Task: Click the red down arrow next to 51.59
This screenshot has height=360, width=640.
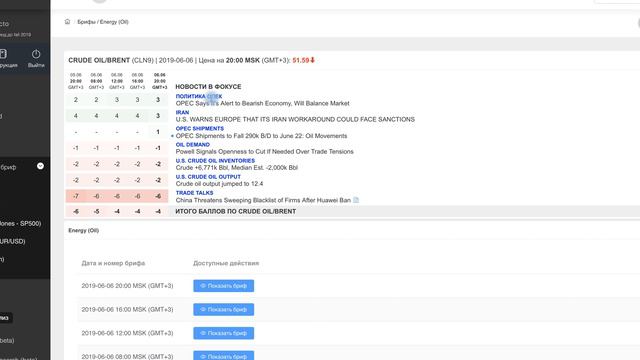Action: point(313,60)
